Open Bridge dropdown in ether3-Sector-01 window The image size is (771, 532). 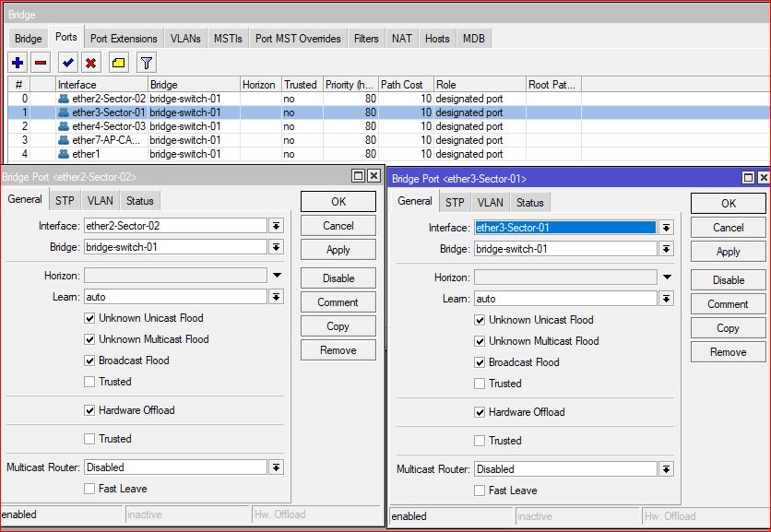666,249
